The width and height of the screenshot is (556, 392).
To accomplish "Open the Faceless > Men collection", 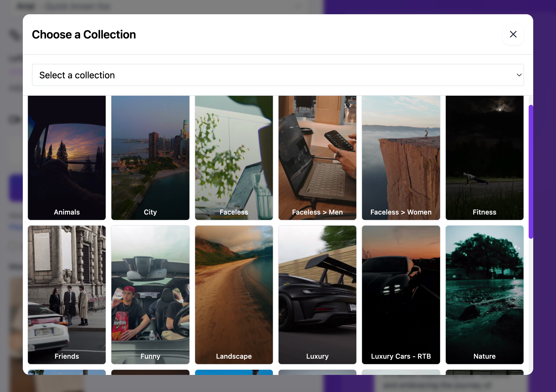I will 317,158.
